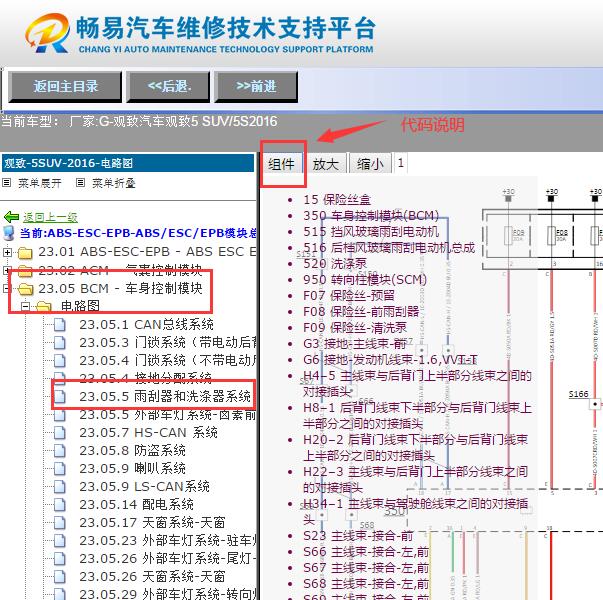Expand the 23.01 ABS-ESC-EPB folder node
603x600 pixels.
pyautogui.click(x=7, y=252)
